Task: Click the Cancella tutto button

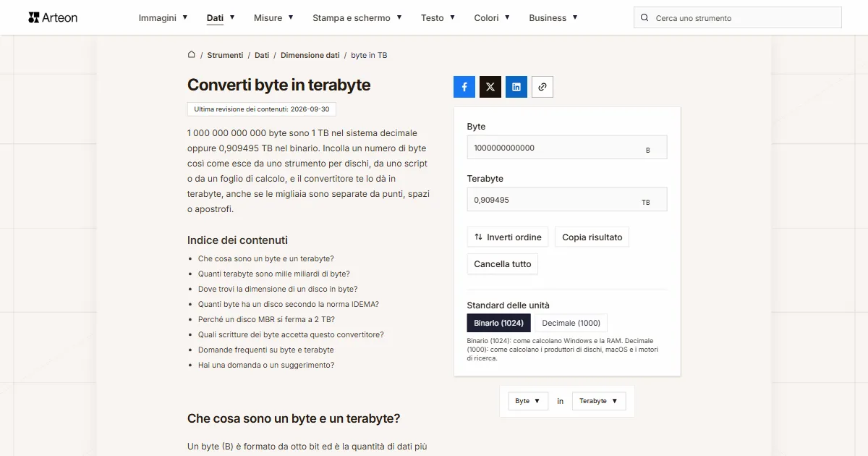Action: click(x=503, y=264)
